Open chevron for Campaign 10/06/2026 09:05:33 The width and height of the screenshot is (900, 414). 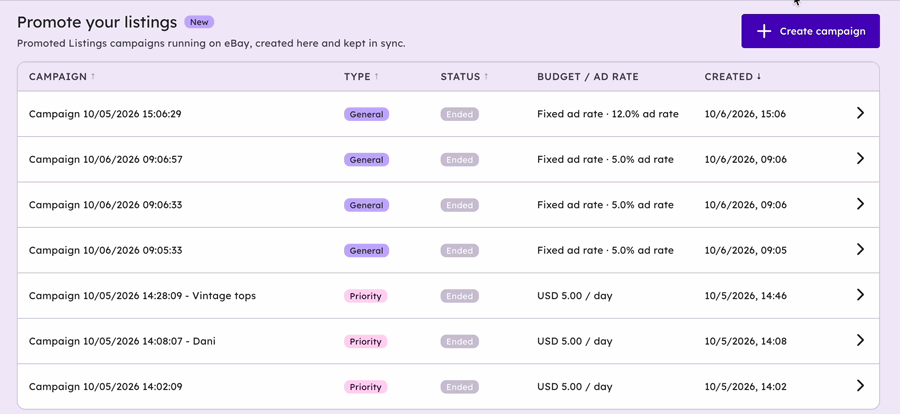tap(860, 249)
